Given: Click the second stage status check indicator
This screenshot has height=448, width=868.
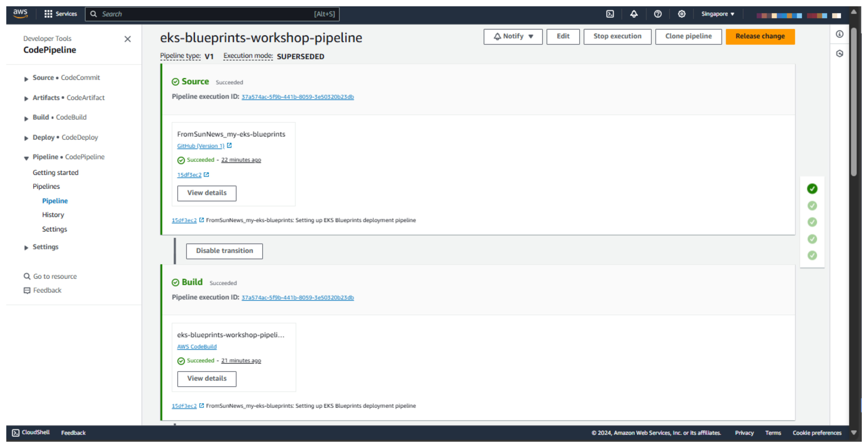Looking at the screenshot, I should point(812,206).
